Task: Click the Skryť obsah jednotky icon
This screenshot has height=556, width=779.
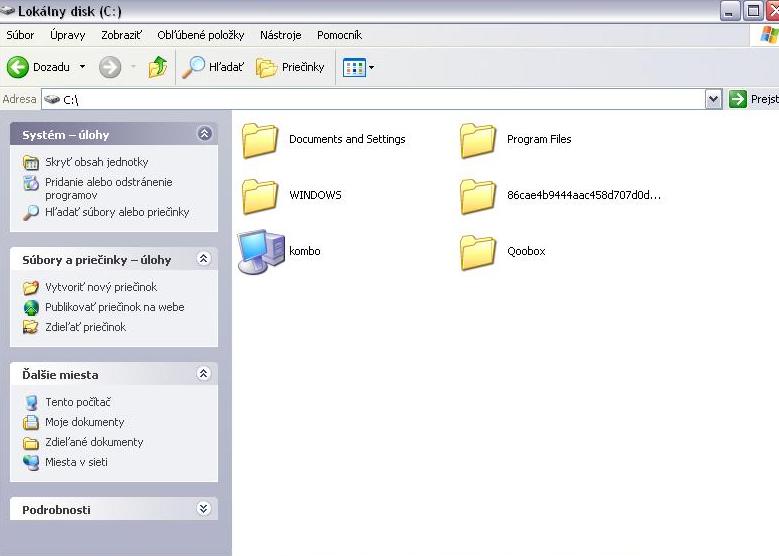Action: (x=31, y=162)
